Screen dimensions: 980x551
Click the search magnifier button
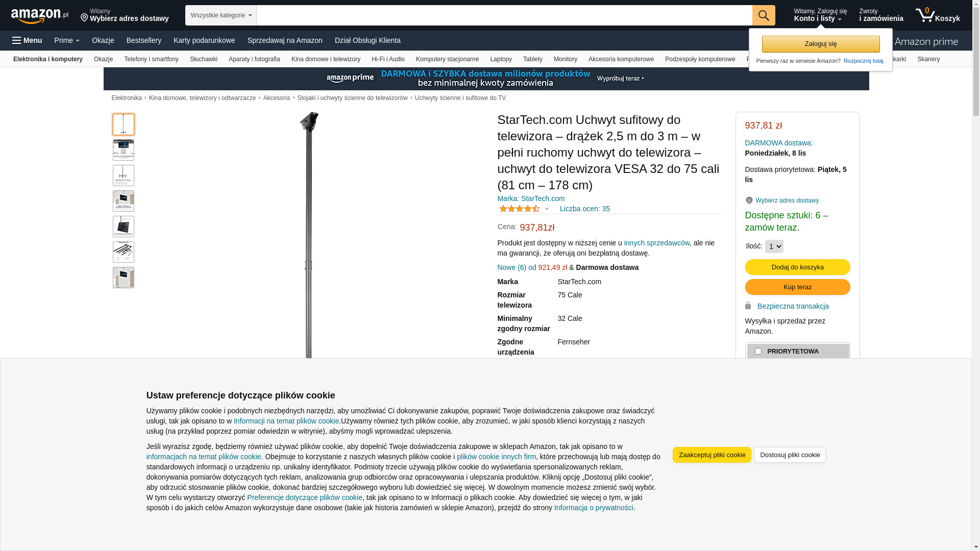[763, 15]
